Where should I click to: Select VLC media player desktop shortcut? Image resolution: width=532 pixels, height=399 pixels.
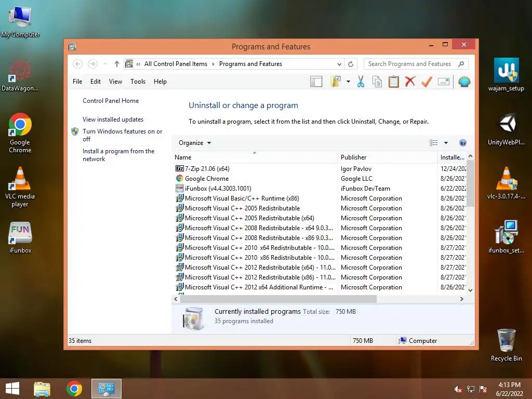pyautogui.click(x=20, y=187)
